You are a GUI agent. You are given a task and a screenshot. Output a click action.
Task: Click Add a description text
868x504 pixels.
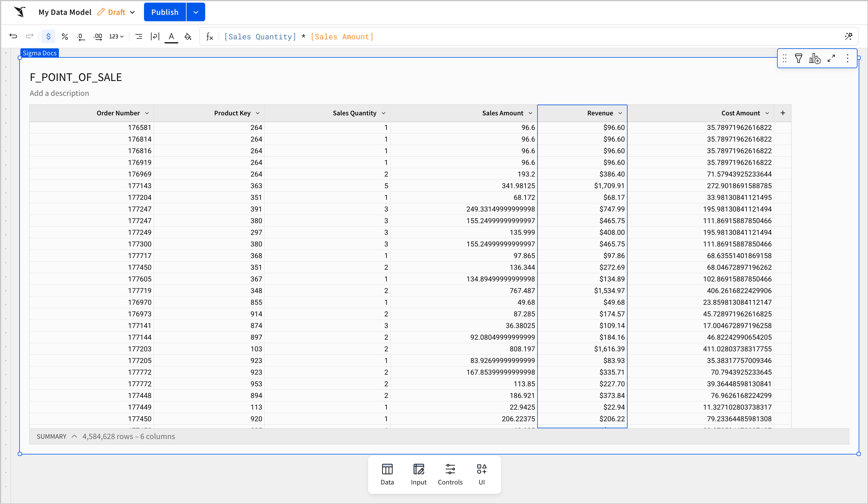pyautogui.click(x=59, y=93)
